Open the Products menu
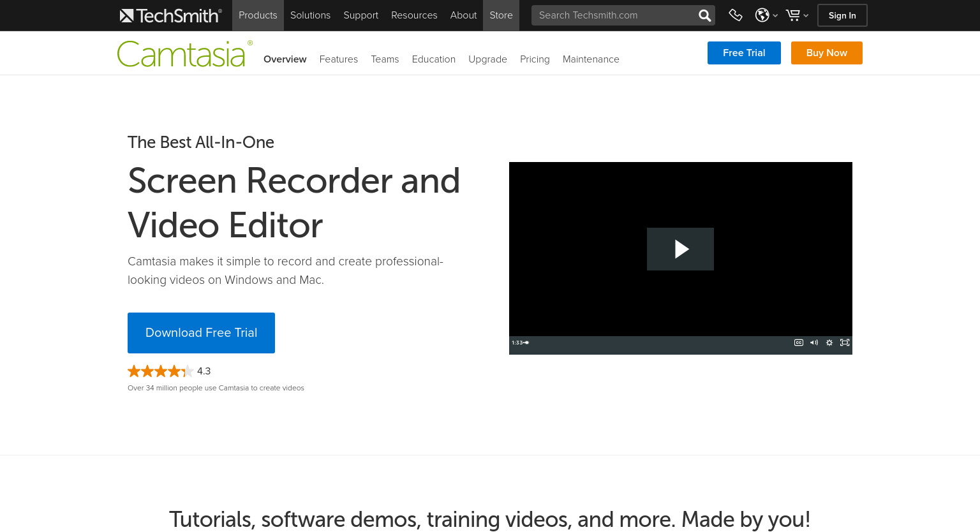 tap(258, 15)
